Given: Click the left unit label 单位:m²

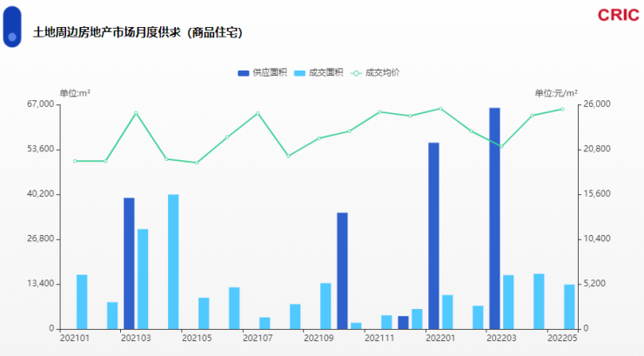Looking at the screenshot, I should 75,93.
